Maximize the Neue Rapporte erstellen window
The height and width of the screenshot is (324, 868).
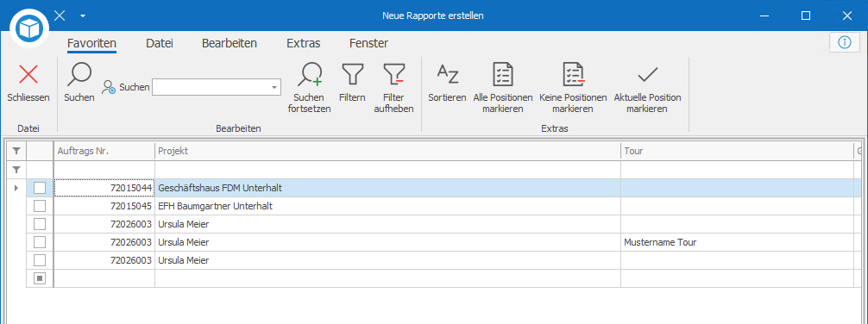click(x=806, y=16)
